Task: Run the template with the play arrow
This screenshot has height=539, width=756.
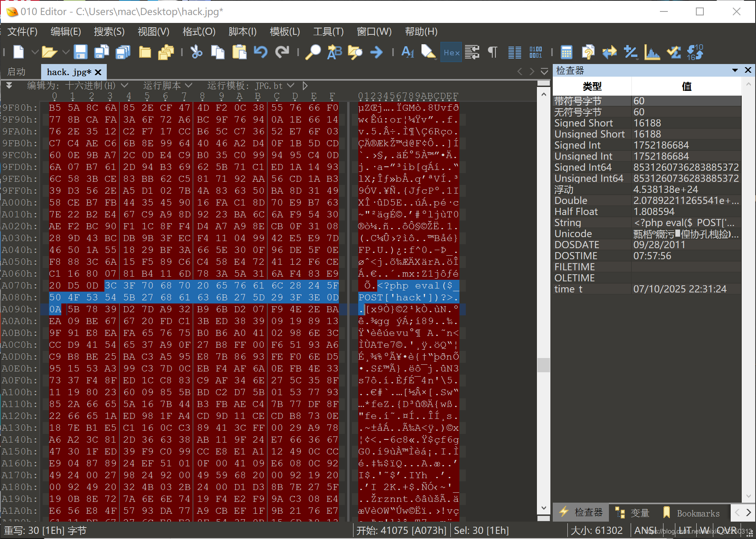Action: click(x=305, y=85)
